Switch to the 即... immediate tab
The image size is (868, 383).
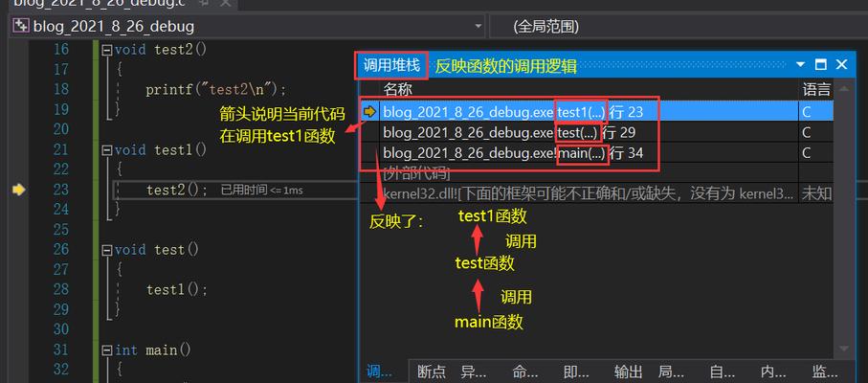point(577,372)
